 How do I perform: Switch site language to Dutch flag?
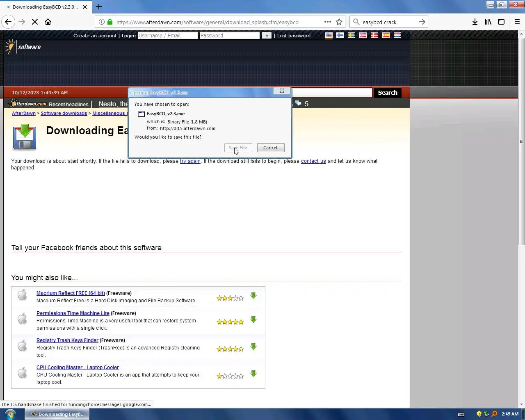[397, 35]
